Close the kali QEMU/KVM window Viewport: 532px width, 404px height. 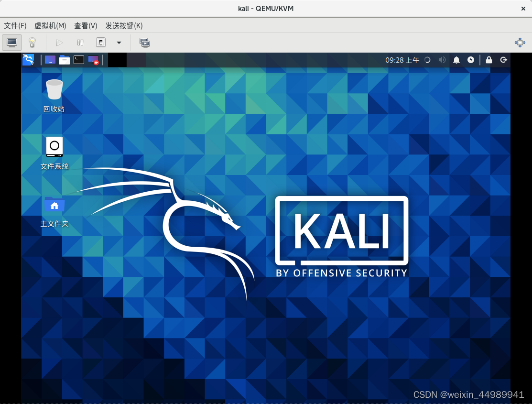[523, 9]
